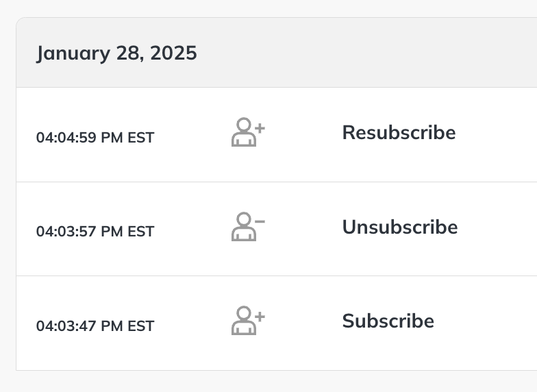Select the Unsubscribe event label
This screenshot has height=392, width=537.
[x=400, y=227]
